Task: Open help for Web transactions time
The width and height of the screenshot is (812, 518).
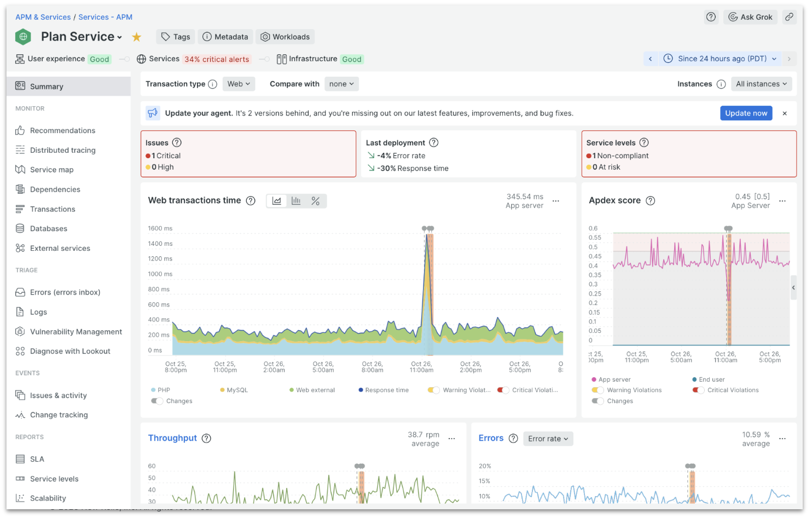Action: (251, 200)
